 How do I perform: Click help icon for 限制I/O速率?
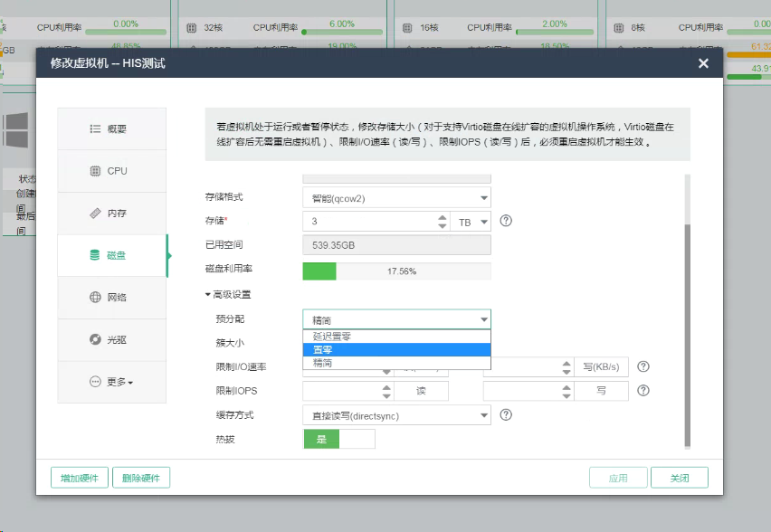pyautogui.click(x=643, y=366)
